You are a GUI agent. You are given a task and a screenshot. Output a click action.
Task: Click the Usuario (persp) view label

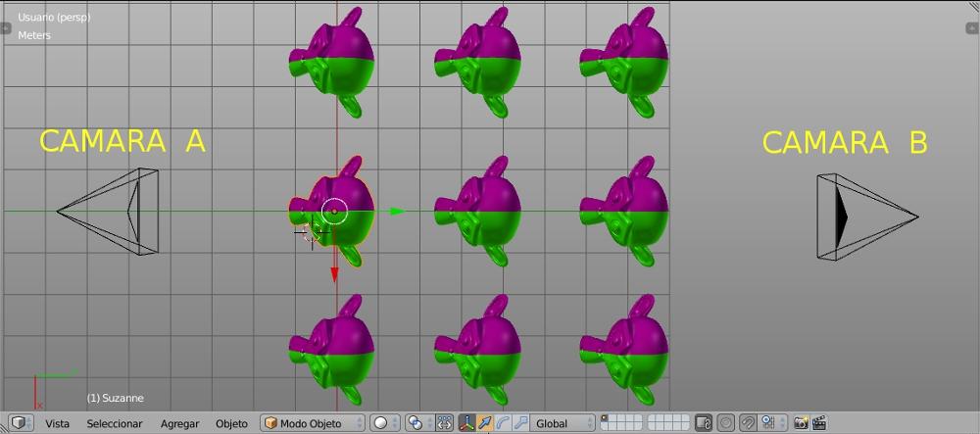[x=54, y=18]
